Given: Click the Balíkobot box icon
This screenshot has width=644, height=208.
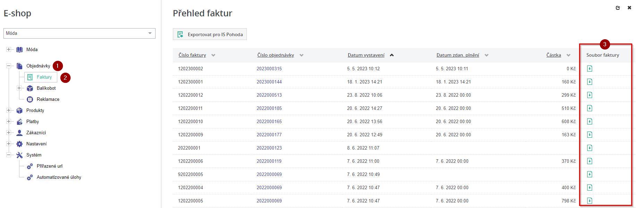Looking at the screenshot, I should pyautogui.click(x=30, y=88).
